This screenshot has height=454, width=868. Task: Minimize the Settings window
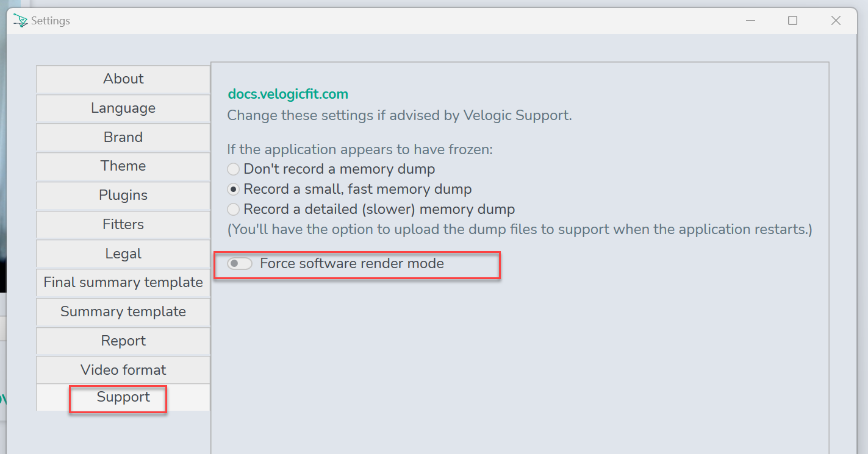point(751,21)
